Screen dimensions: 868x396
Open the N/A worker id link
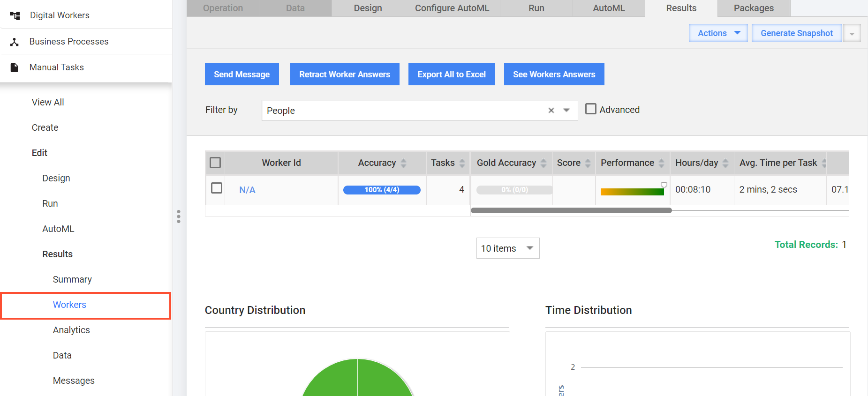point(247,190)
